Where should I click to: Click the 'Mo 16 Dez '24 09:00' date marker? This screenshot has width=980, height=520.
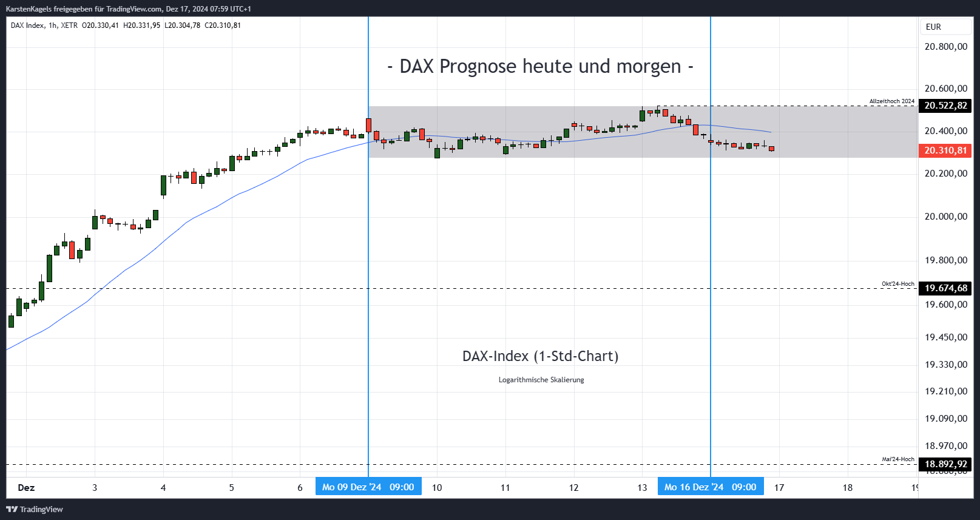(711, 487)
